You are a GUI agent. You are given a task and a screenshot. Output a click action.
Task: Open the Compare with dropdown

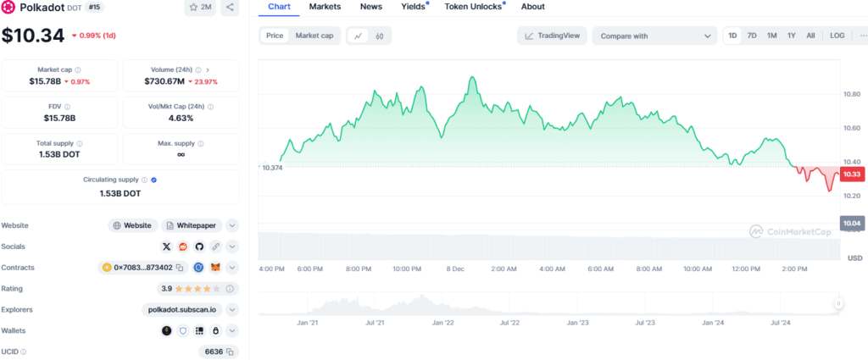coord(654,36)
